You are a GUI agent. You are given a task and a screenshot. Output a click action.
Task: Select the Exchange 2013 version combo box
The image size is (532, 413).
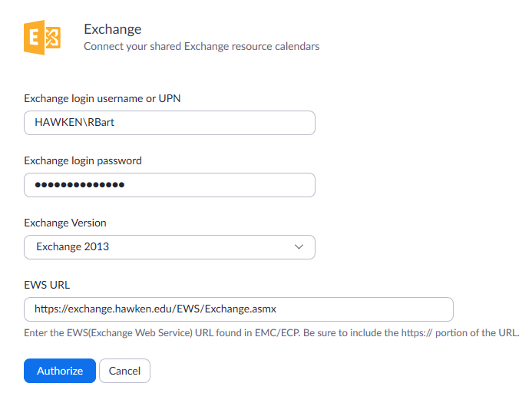[x=170, y=247]
